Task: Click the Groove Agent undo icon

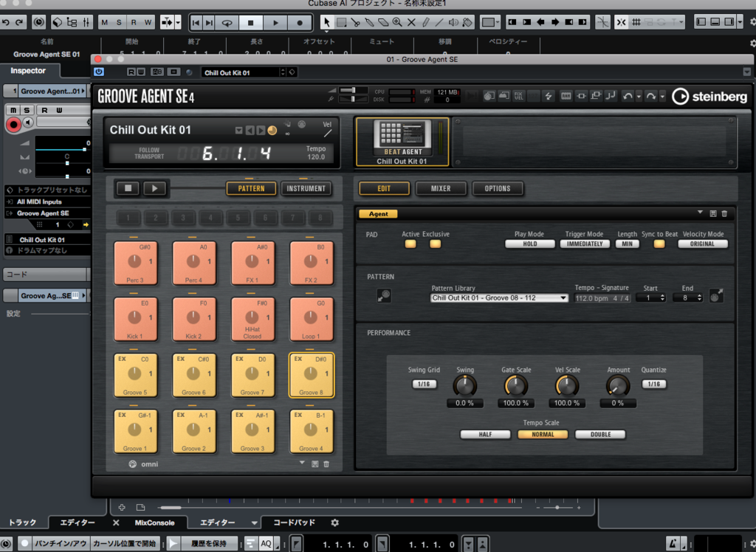Action: 628,96
